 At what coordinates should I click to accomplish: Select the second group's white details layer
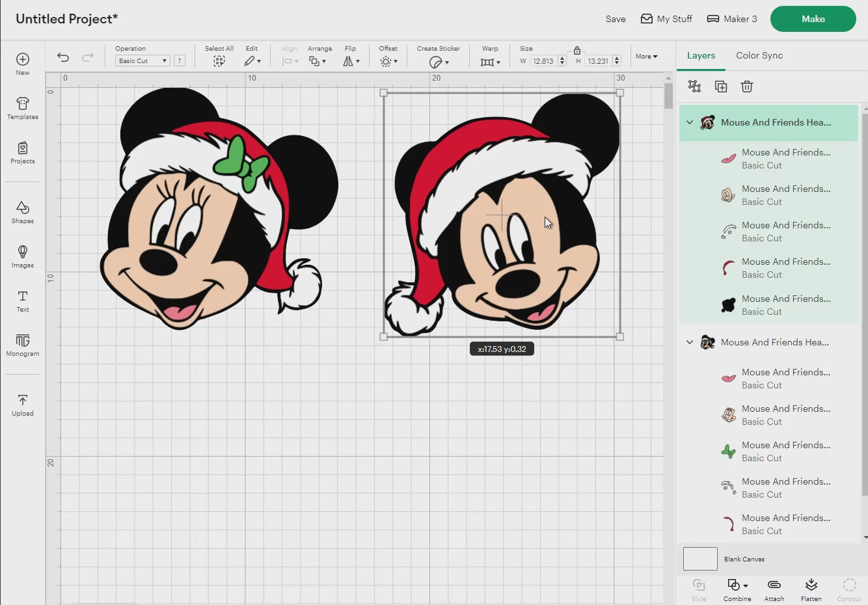tap(769, 488)
